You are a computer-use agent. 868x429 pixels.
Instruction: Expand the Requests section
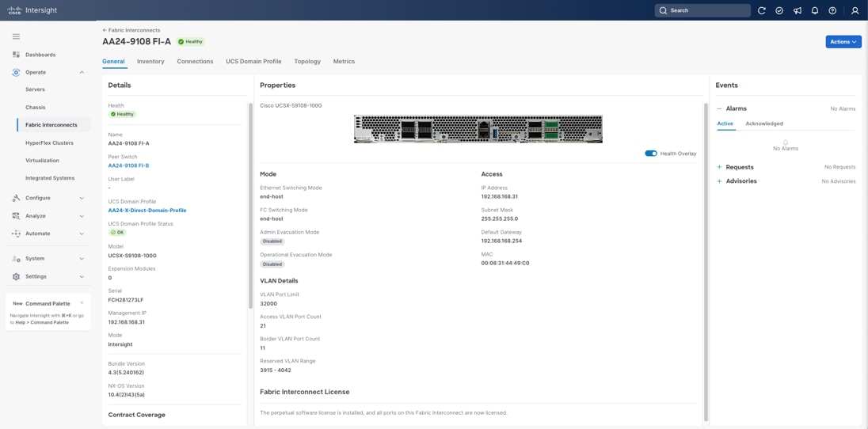(719, 167)
